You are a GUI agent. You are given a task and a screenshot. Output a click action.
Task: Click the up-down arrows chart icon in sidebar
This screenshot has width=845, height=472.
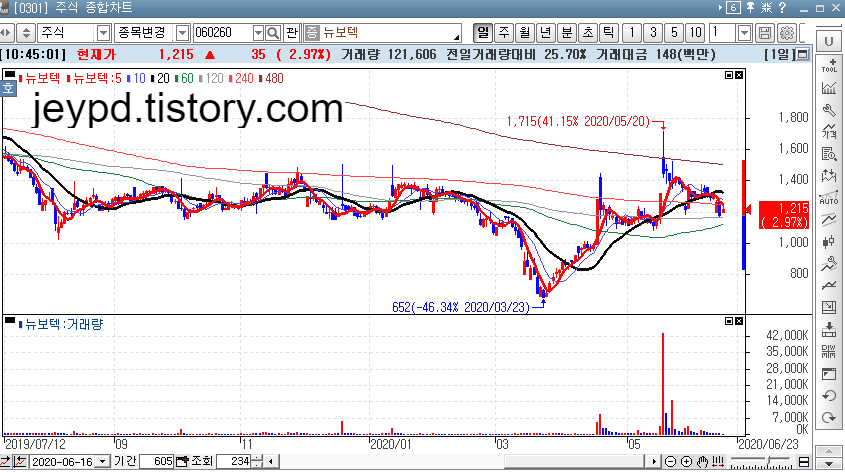tap(829, 176)
